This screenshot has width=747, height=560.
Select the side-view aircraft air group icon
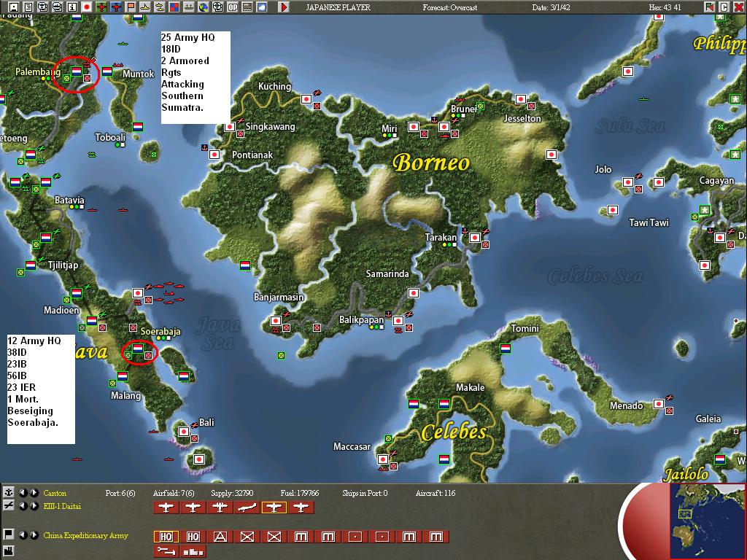point(247,507)
